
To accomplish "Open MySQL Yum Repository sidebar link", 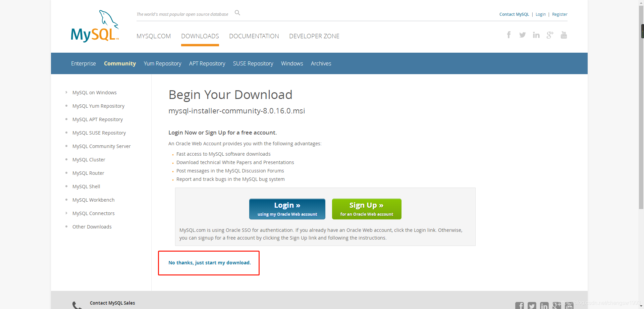I will pos(98,106).
